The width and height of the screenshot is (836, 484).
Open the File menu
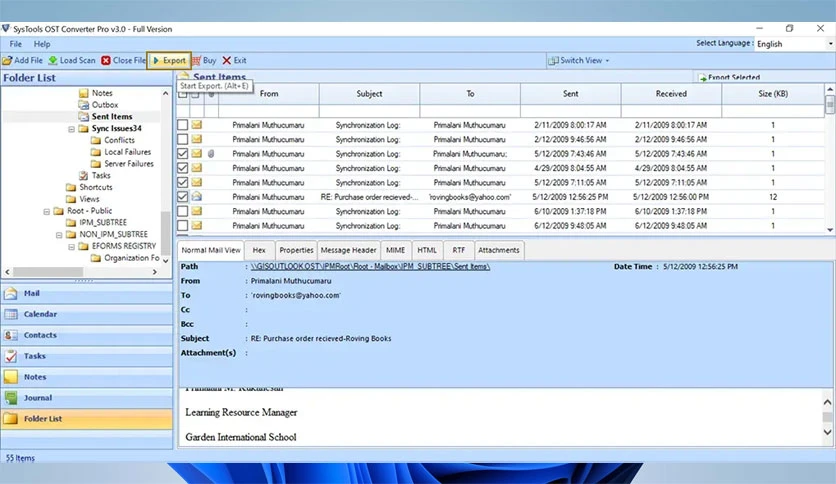click(15, 44)
